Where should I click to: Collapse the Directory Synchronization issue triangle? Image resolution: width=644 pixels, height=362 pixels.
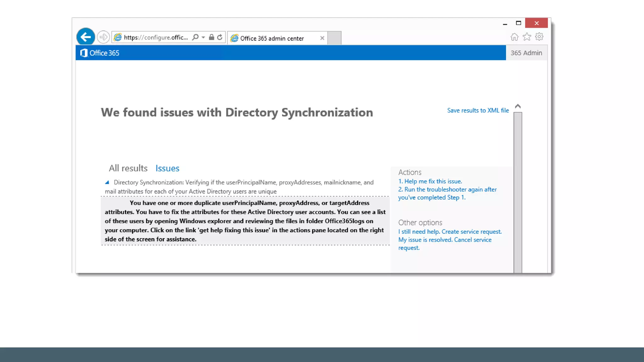107,182
